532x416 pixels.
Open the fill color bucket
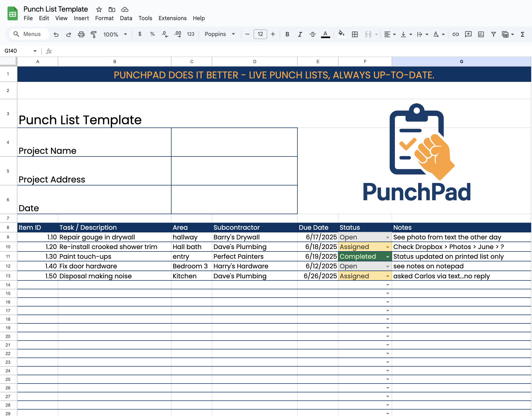[x=341, y=34]
